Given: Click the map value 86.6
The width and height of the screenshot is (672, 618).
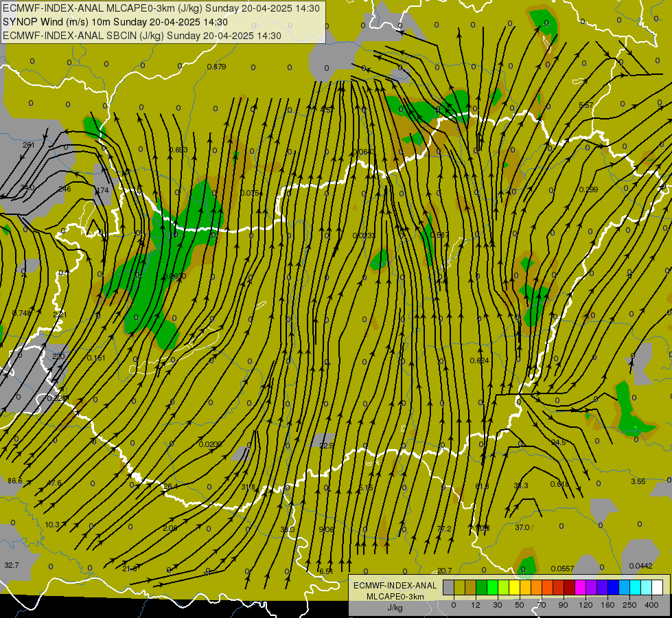Looking at the screenshot, I should pos(15,481).
